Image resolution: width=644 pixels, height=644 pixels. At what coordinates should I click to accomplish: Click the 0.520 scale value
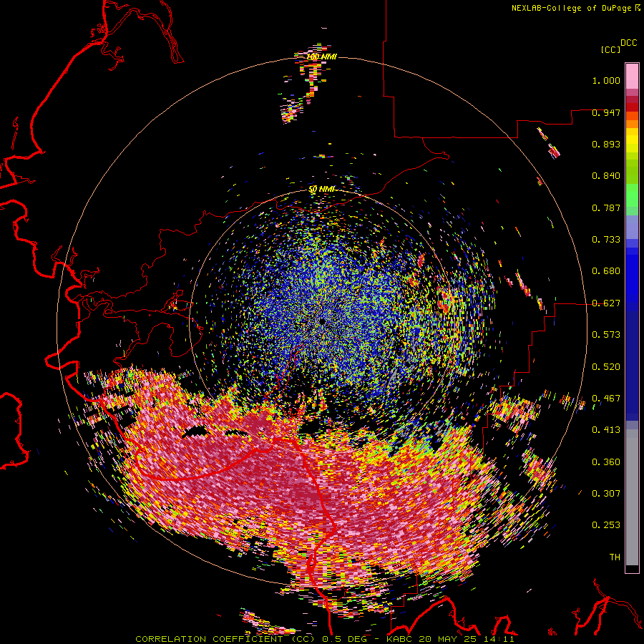[606, 367]
